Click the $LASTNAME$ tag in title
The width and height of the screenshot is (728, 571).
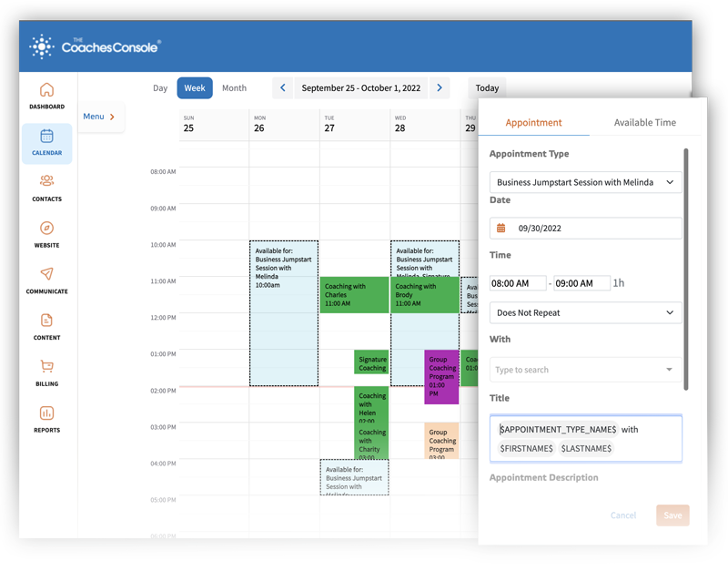click(586, 448)
